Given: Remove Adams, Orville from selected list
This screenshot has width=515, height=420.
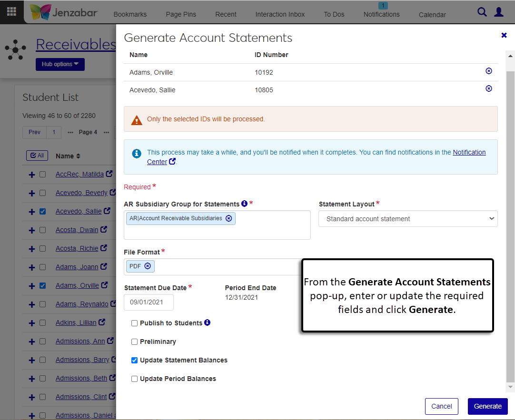Looking at the screenshot, I should tap(488, 71).
